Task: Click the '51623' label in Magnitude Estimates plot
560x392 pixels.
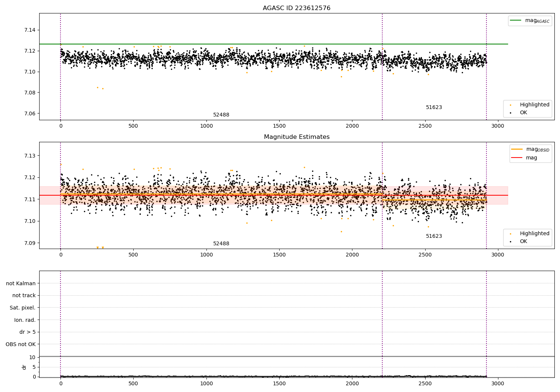Action: point(434,236)
